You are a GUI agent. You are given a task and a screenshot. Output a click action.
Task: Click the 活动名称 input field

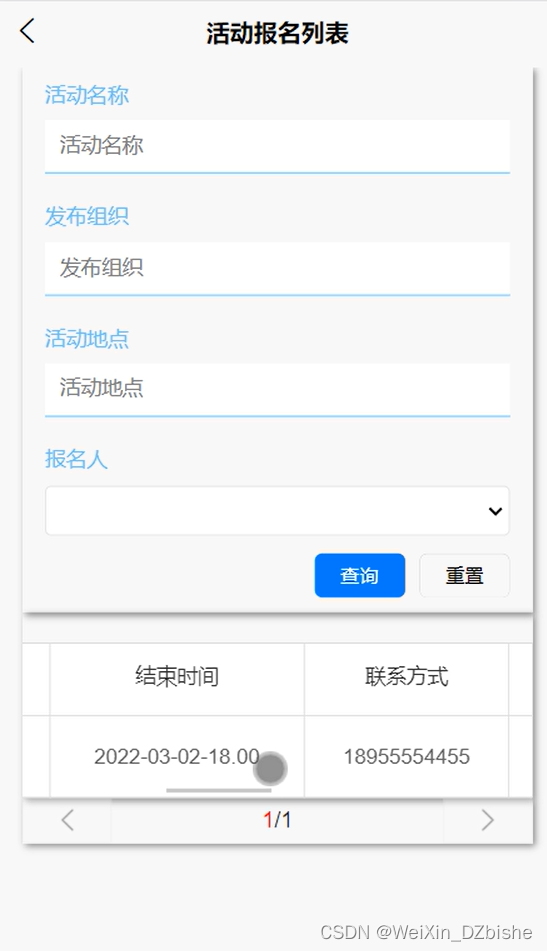(x=277, y=146)
